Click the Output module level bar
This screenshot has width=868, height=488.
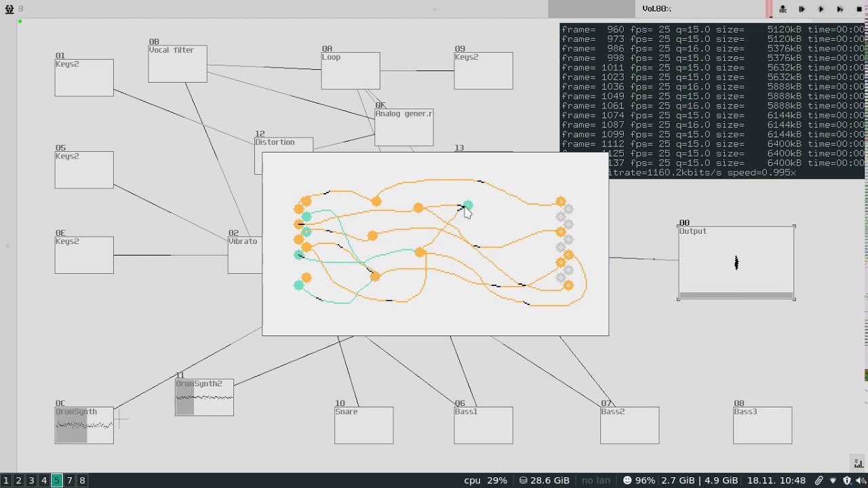coord(736,296)
